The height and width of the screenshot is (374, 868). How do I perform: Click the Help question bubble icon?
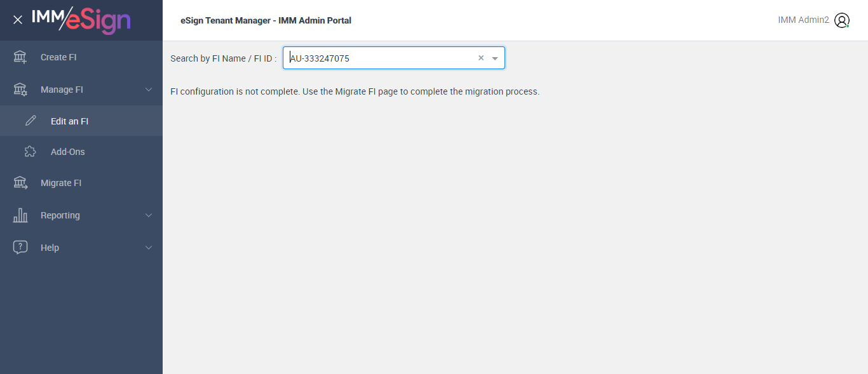coord(20,248)
